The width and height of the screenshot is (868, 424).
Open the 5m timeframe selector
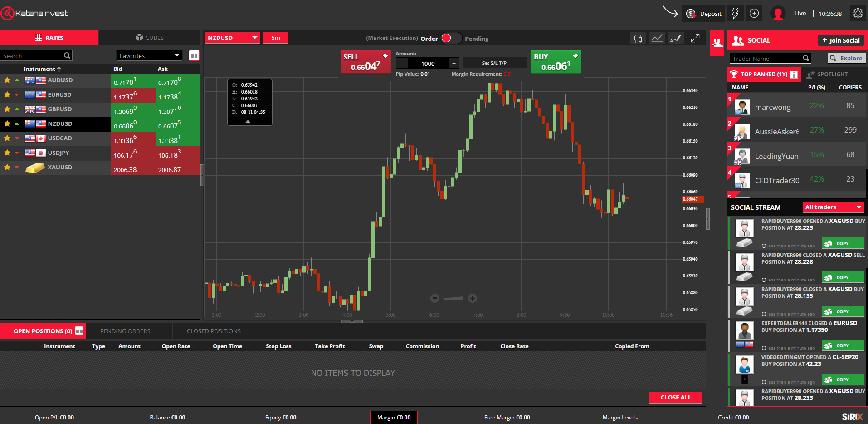click(x=276, y=38)
